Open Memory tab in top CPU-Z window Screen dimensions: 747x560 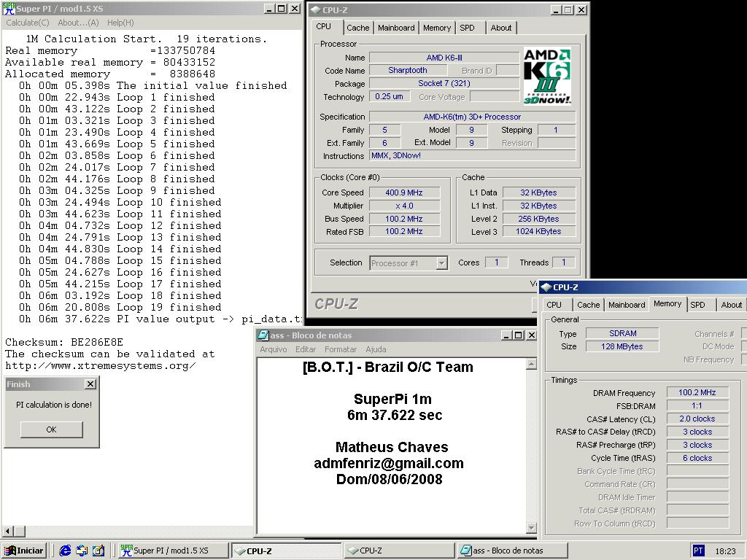tap(437, 28)
